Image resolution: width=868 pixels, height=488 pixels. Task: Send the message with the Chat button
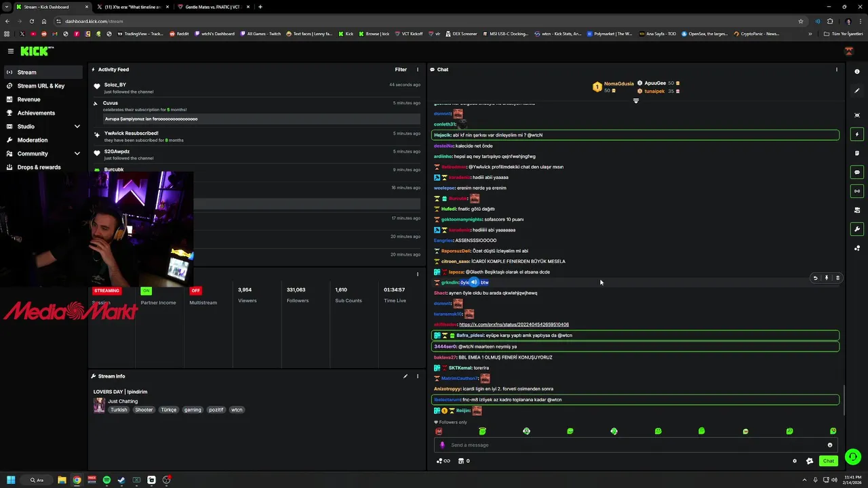click(828, 461)
